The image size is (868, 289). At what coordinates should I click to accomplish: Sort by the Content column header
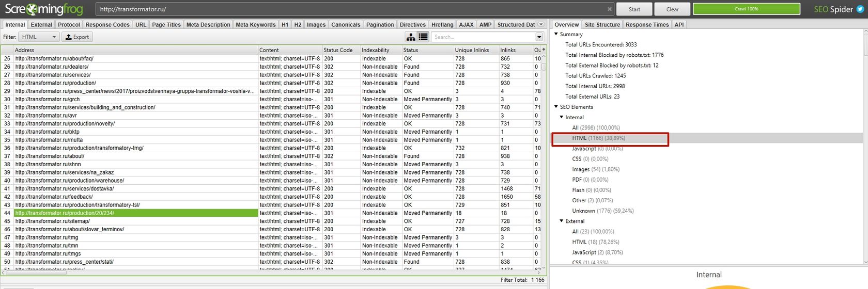(290, 50)
